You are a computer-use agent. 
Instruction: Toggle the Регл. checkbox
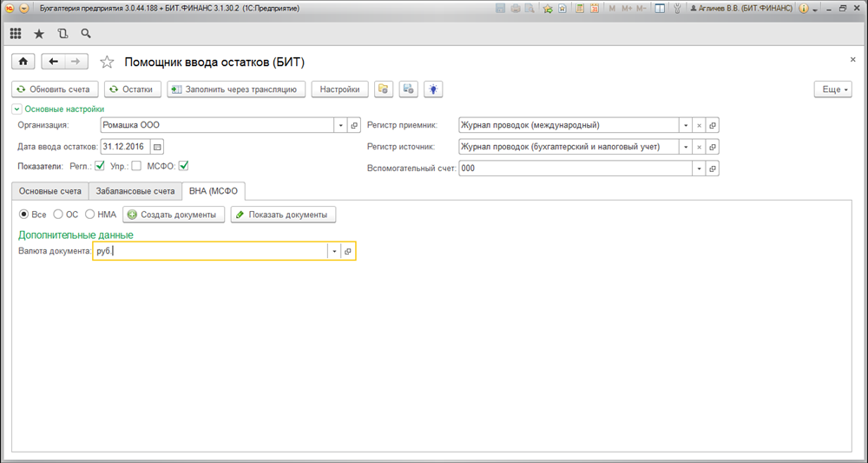[100, 166]
